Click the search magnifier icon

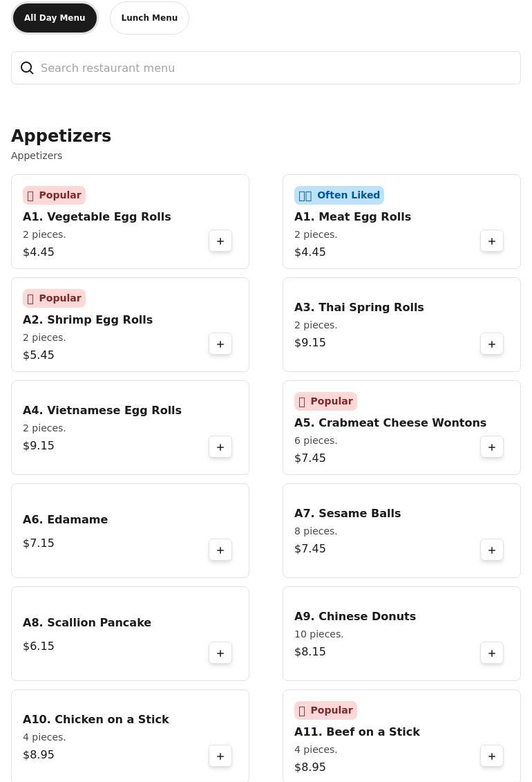coord(27,68)
